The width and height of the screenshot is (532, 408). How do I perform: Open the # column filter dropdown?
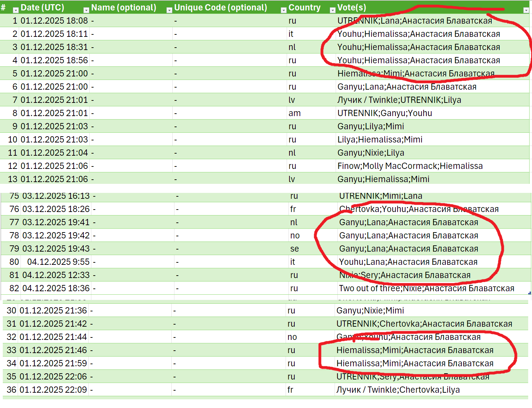pyautogui.click(x=16, y=10)
